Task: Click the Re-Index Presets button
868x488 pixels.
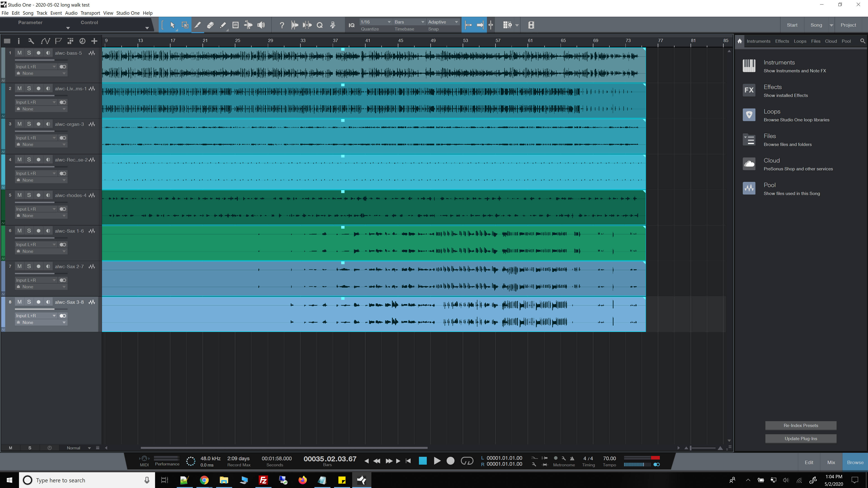Action: tap(801, 425)
